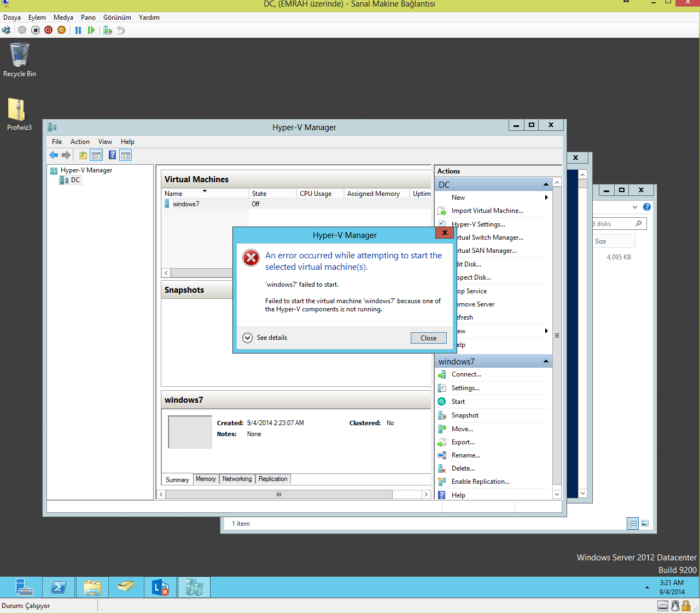
Task: Click red Shut Down icon in VM toolbar
Action: click(x=48, y=30)
